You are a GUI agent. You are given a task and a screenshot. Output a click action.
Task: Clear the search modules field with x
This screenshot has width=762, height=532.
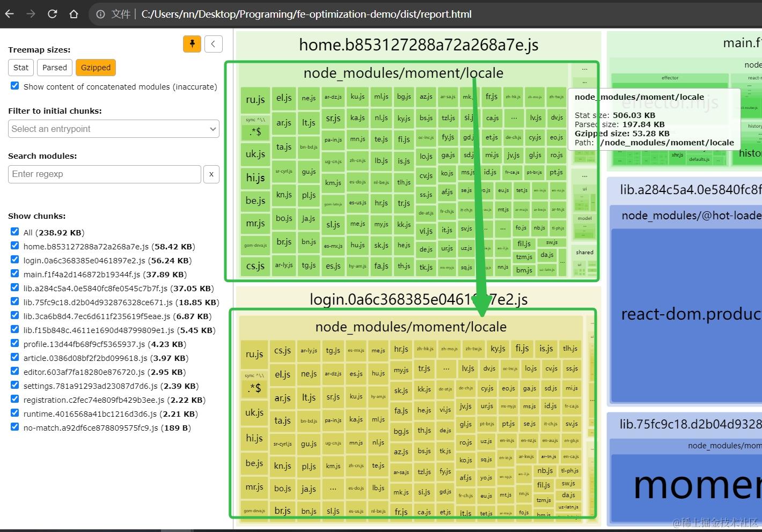click(211, 174)
